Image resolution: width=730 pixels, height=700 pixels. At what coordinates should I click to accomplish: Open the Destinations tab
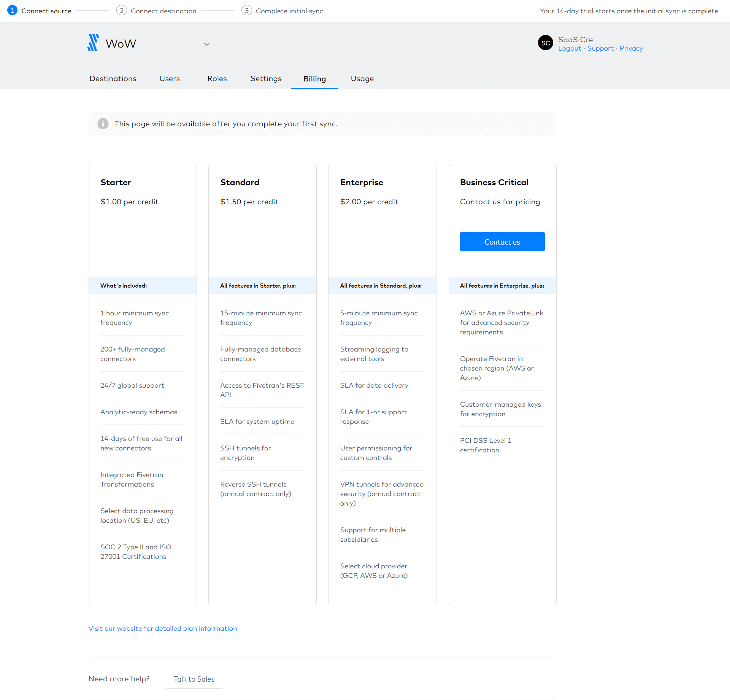point(113,78)
